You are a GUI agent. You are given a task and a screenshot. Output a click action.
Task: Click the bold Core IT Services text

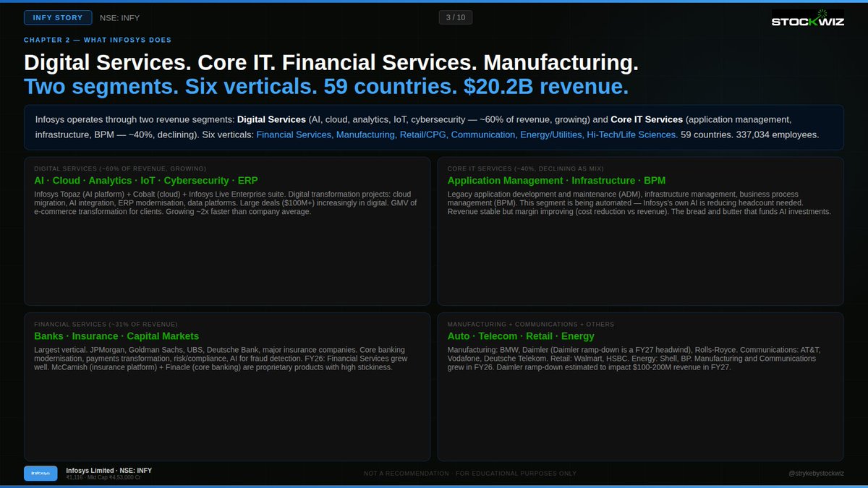pos(646,119)
